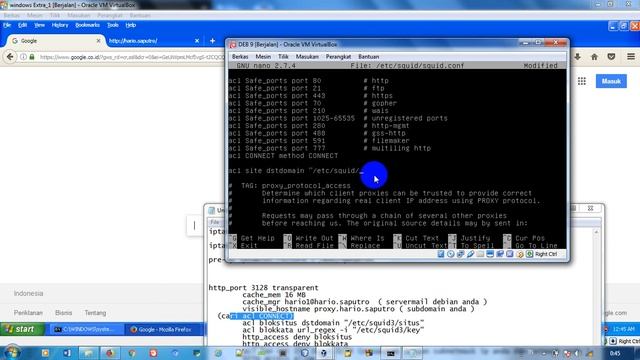This screenshot has height=360, width=640.
Task: Click network adapter status icon in DEB 9 statusbar
Action: click(460, 254)
